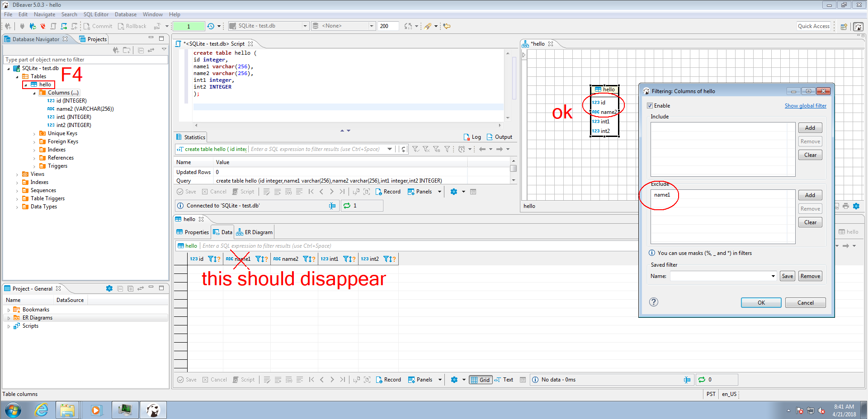Toggle the Enable checkbox in filter dialog

point(650,106)
